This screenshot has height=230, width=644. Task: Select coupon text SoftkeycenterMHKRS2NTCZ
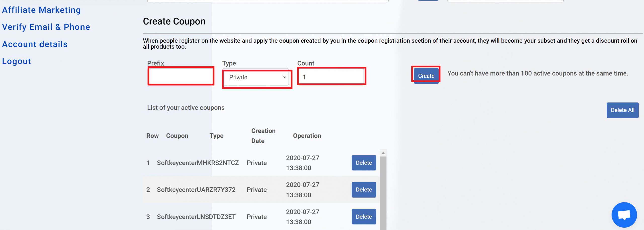coord(198,163)
